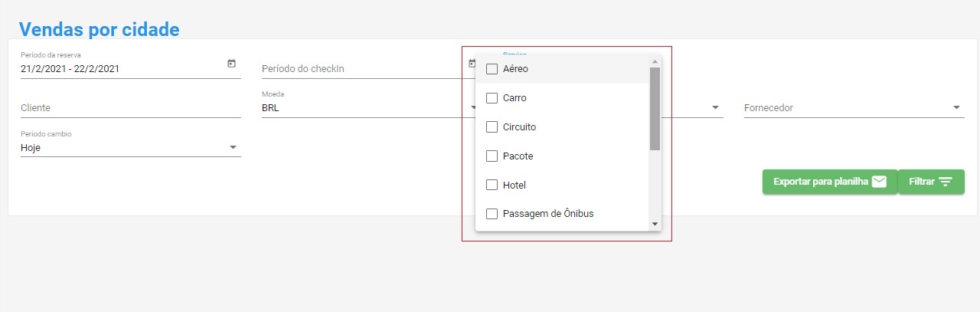Select the Hotel label in the list
Viewport: 980px width, 312px height.
[x=514, y=186]
